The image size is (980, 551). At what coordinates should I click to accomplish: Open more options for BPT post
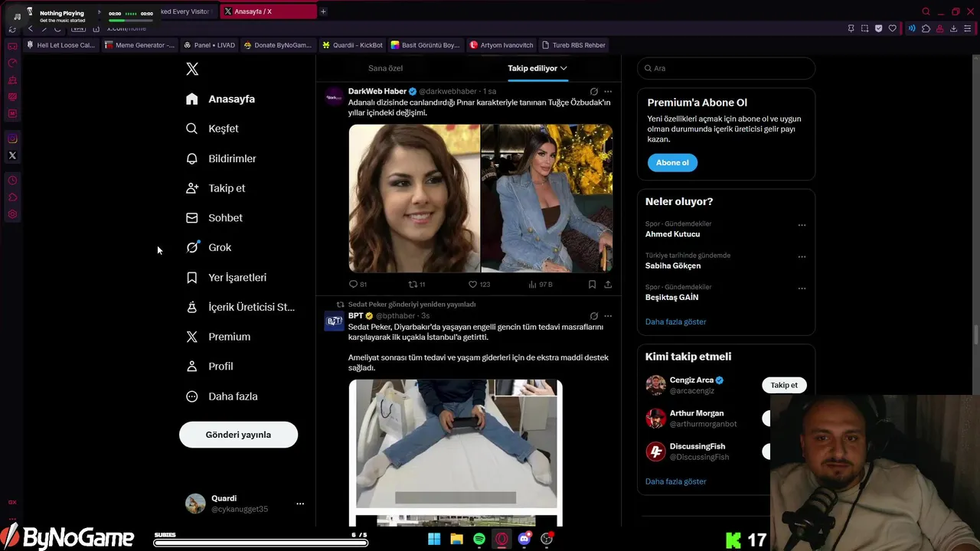pos(608,315)
